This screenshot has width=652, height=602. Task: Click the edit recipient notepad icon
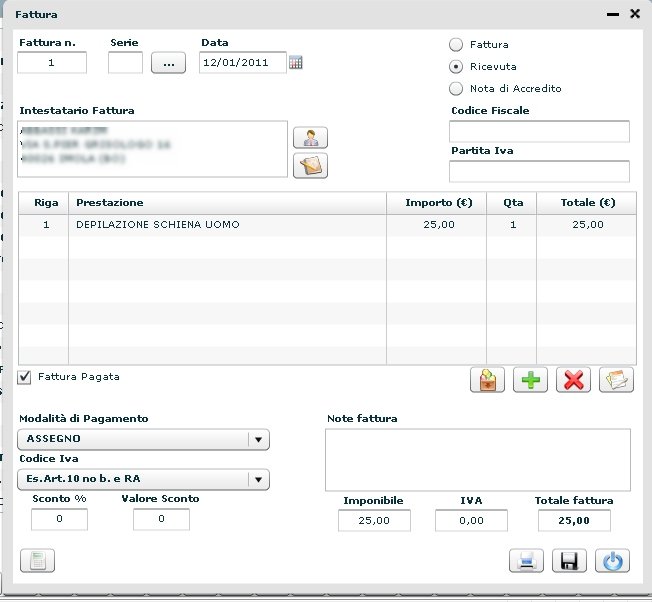tap(310, 165)
